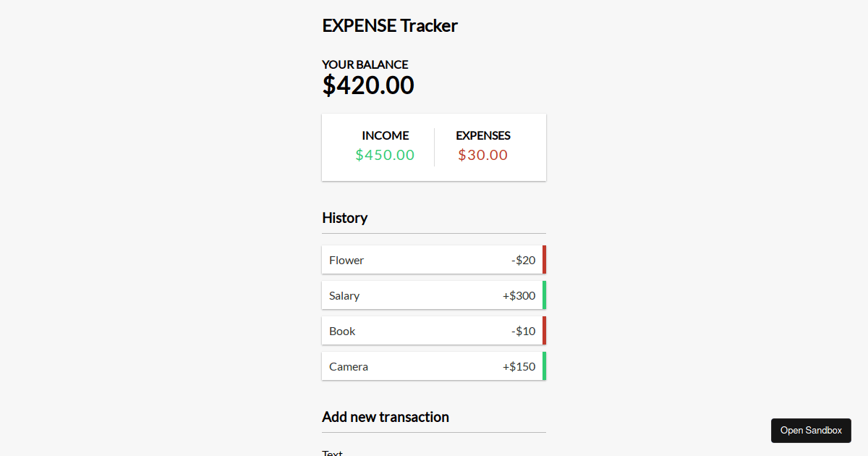Click the Add new transaction heading
This screenshot has width=868, height=456.
pyautogui.click(x=386, y=417)
